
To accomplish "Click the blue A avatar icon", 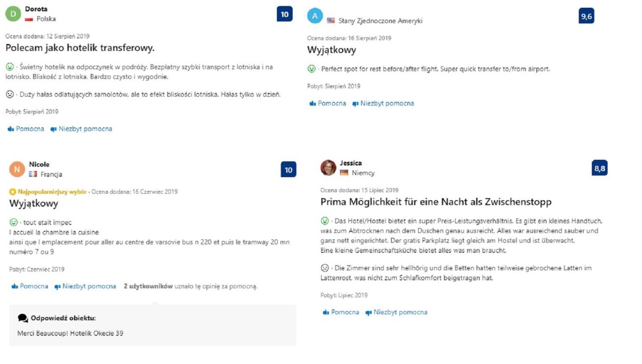I will [x=315, y=16].
